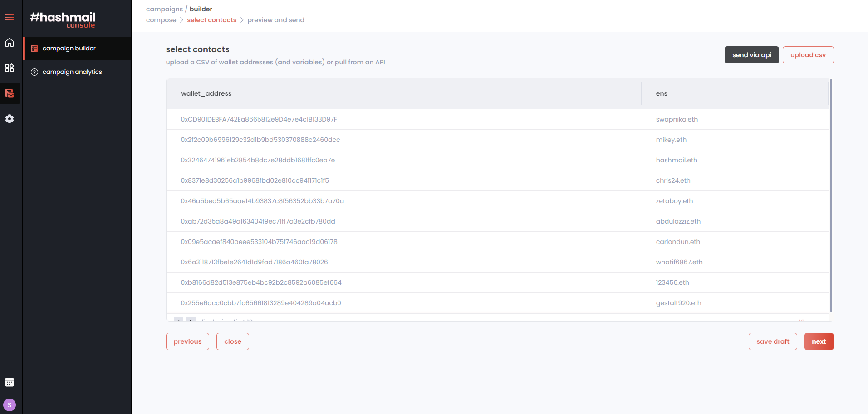Select the address starting 0x255e6dcc0cbb
868x414 pixels.
[261, 303]
